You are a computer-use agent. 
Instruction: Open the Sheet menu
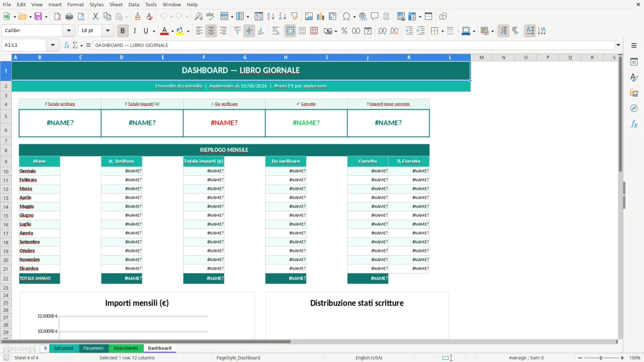[x=116, y=4]
